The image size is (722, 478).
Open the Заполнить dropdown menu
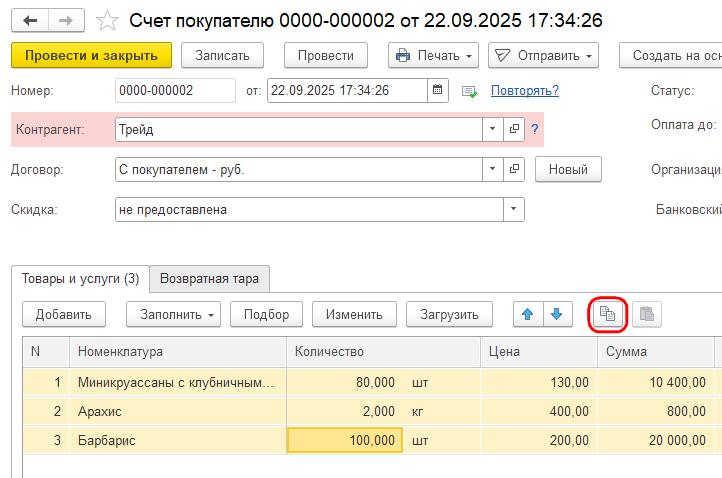(174, 315)
